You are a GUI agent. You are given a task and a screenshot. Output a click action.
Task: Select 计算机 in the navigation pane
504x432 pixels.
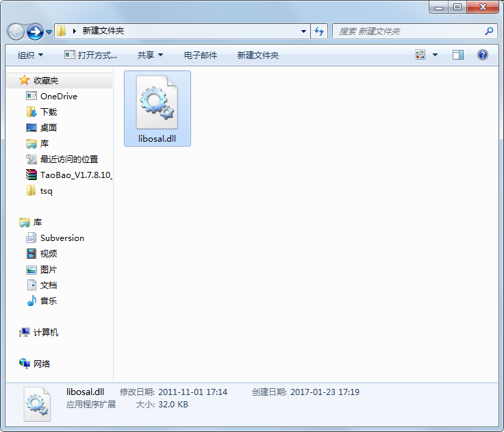pos(45,333)
